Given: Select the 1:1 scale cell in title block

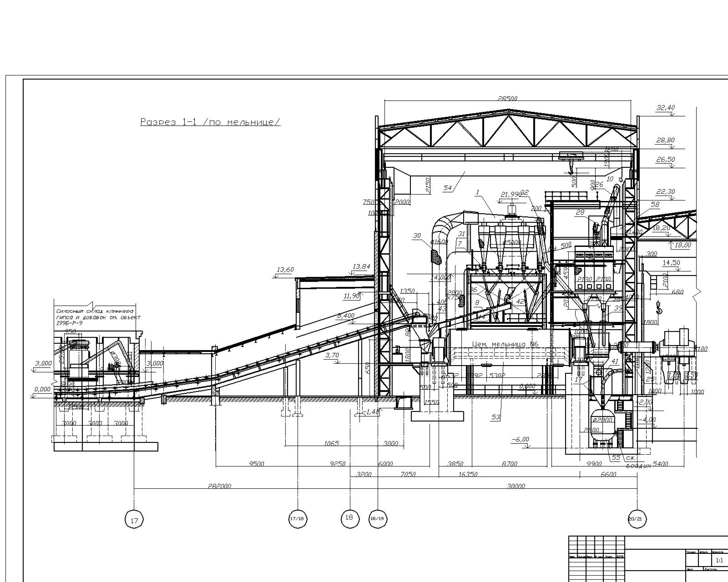Looking at the screenshot, I should click(719, 561).
